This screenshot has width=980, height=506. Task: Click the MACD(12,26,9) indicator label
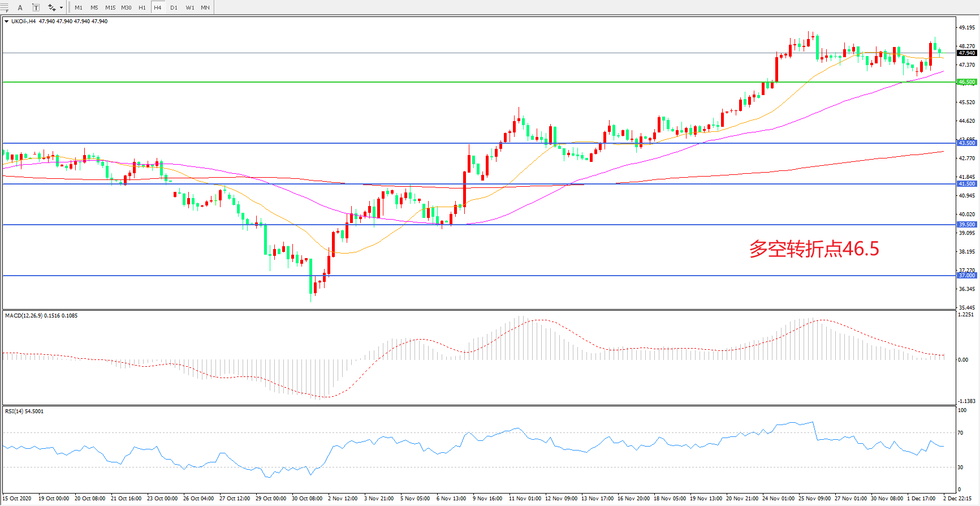[x=41, y=316]
